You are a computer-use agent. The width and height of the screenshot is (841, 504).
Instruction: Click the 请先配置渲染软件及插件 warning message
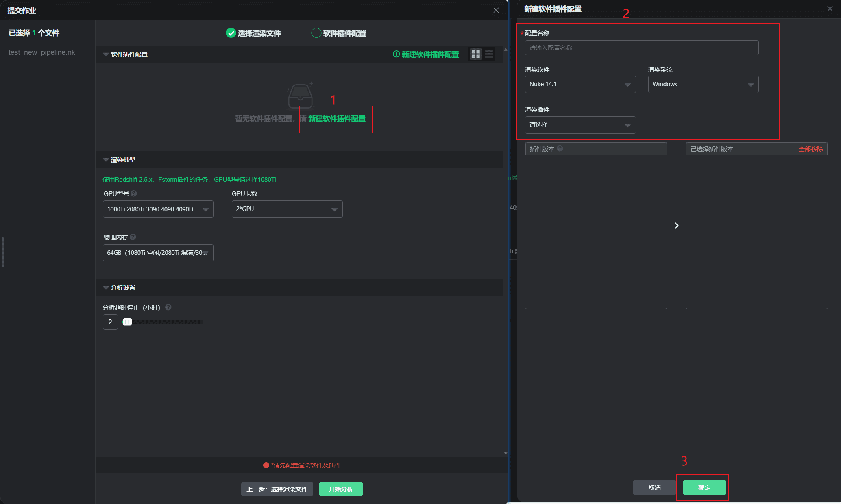coord(302,465)
